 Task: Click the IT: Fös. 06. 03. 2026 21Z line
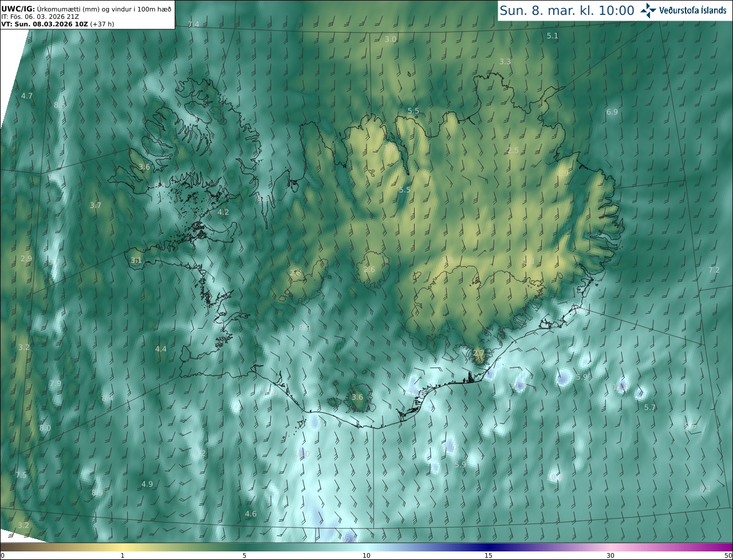click(x=40, y=17)
